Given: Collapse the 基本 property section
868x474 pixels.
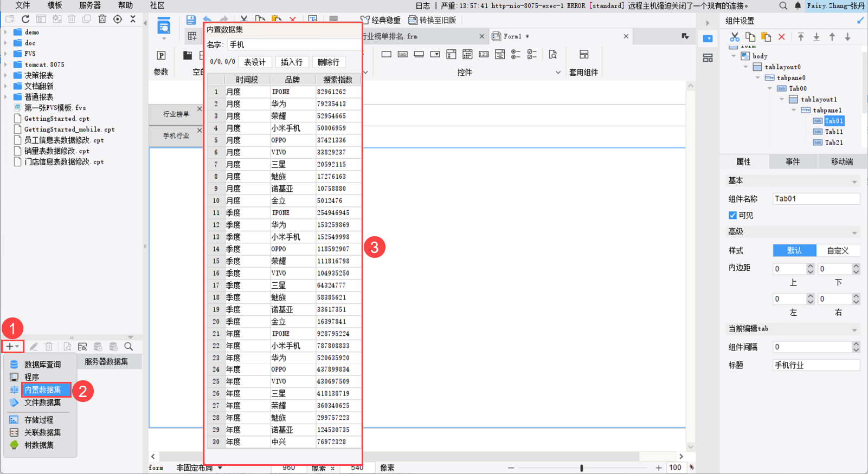Looking at the screenshot, I should coord(854,181).
